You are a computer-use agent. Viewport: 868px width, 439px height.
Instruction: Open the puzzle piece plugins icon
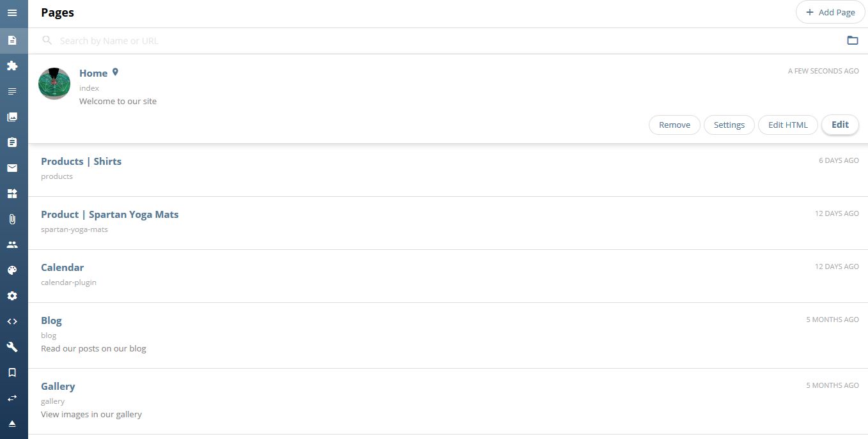click(12, 66)
